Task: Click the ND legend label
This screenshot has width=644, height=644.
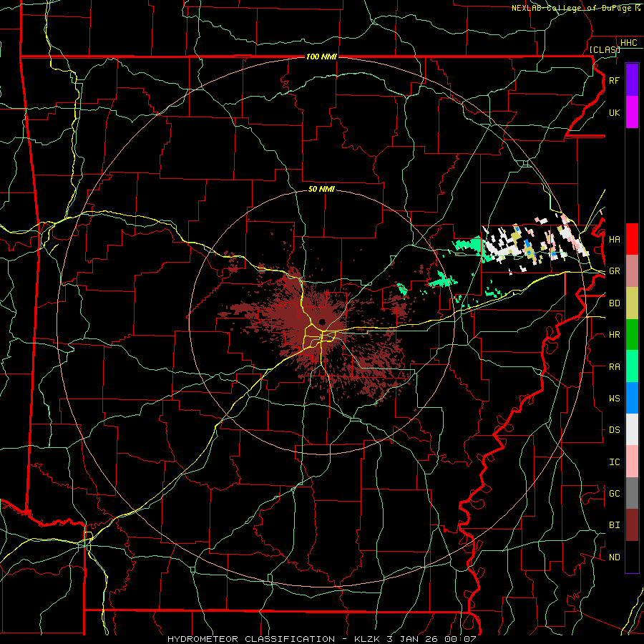Action: point(614,557)
